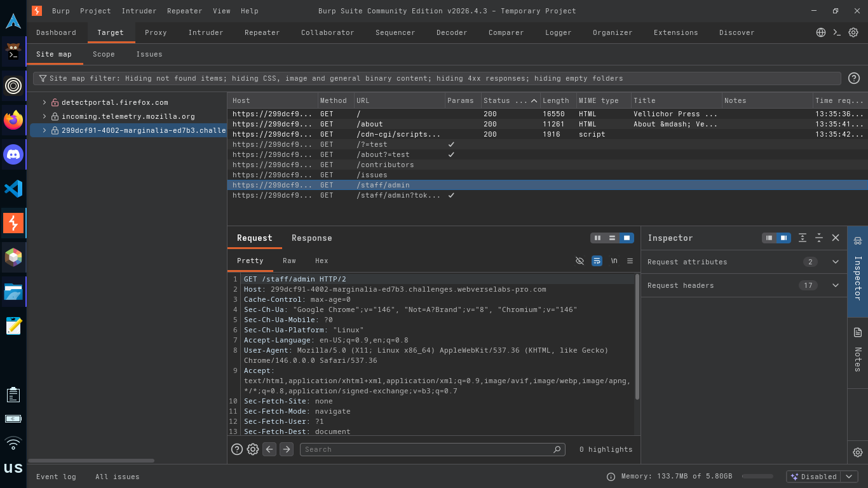Toggle hidden-eye icon in the request editor
This screenshot has width=868, height=488.
click(580, 261)
